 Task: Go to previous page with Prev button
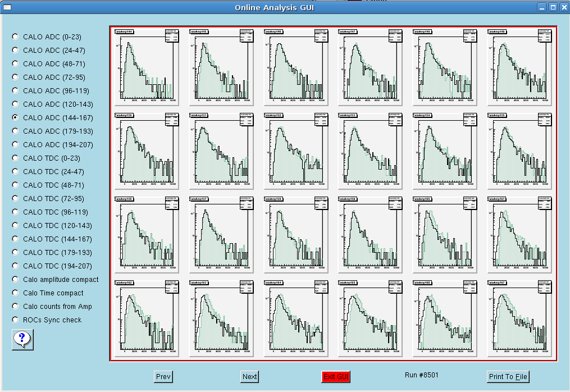(163, 376)
